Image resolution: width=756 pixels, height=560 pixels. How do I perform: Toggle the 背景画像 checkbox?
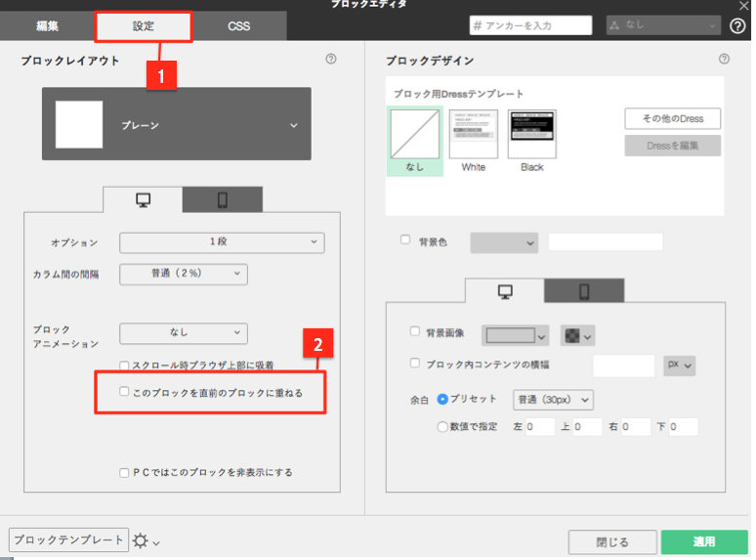point(415,331)
